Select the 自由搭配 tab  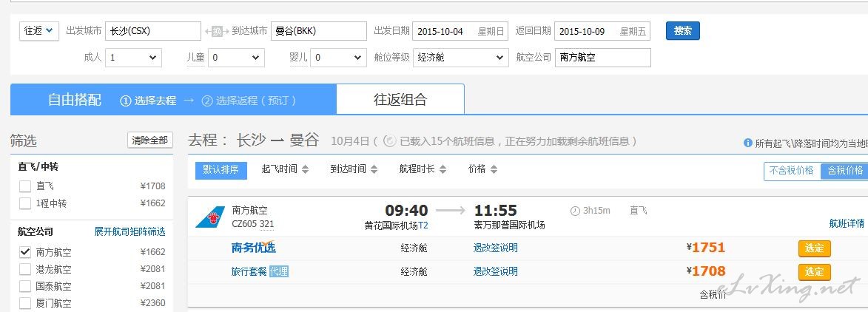click(74, 100)
